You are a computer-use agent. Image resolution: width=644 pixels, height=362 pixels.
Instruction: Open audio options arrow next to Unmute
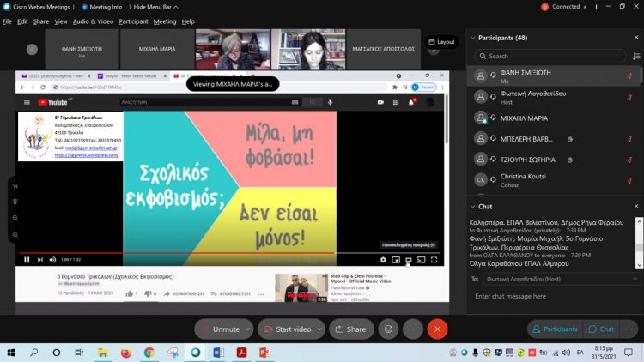pos(248,329)
